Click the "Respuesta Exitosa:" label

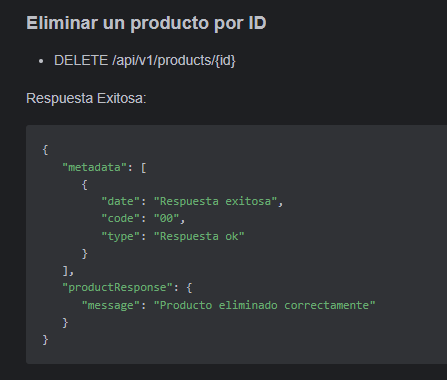[86, 98]
